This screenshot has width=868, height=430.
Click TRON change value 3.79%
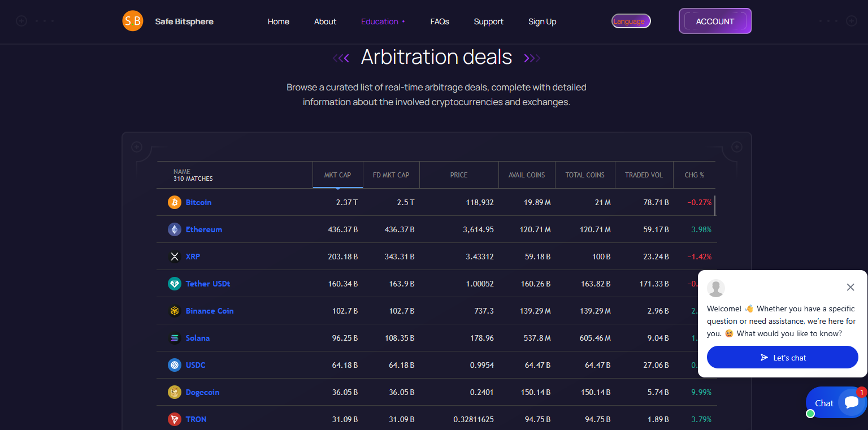[701, 419]
